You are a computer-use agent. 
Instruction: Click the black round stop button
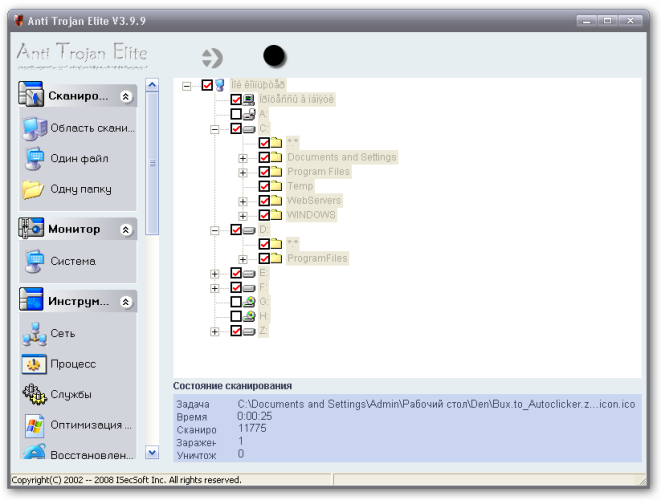[x=274, y=56]
